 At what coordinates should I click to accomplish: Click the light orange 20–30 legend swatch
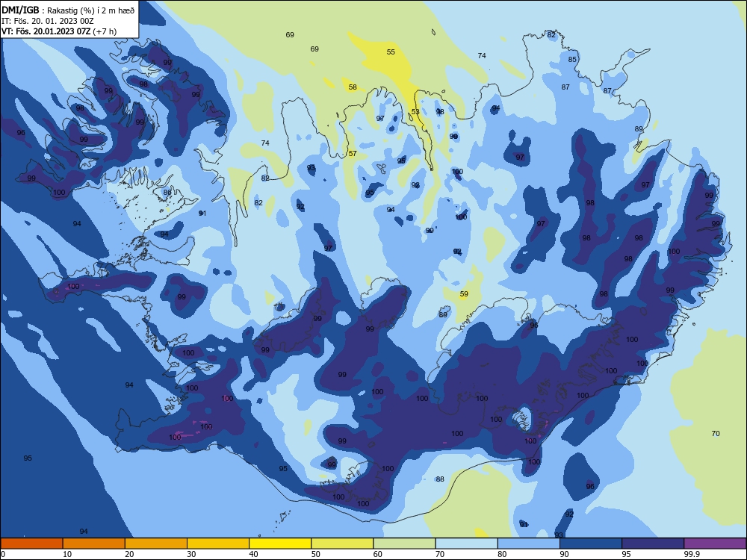point(156,544)
